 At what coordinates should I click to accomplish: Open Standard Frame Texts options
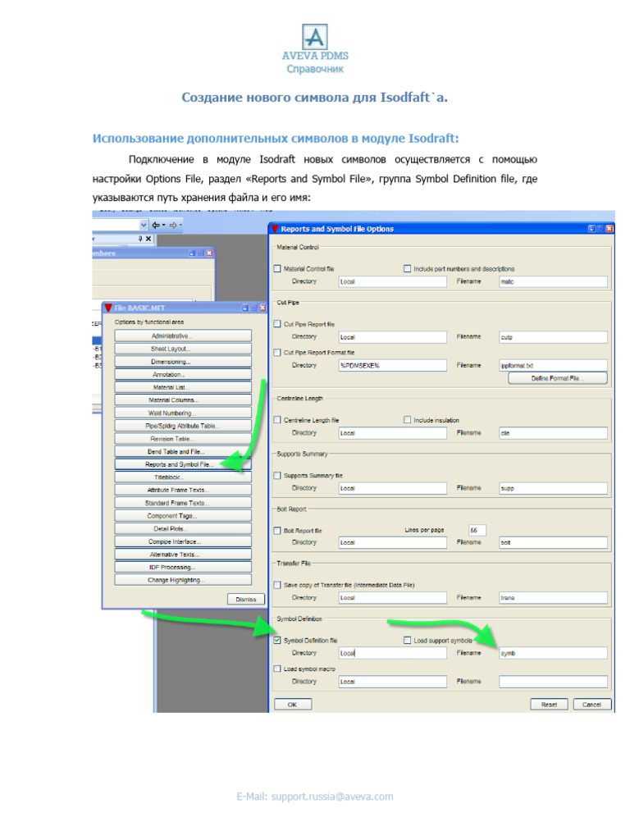click(x=183, y=503)
